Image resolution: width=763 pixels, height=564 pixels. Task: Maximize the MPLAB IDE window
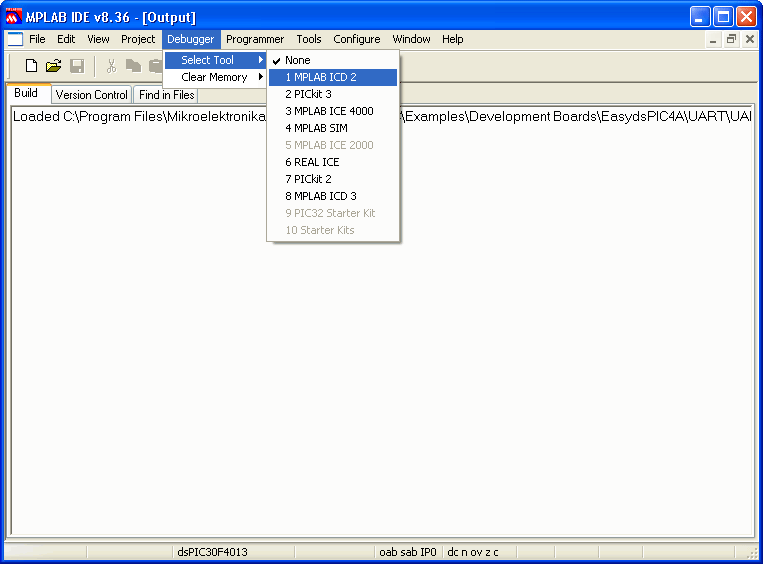723,17
